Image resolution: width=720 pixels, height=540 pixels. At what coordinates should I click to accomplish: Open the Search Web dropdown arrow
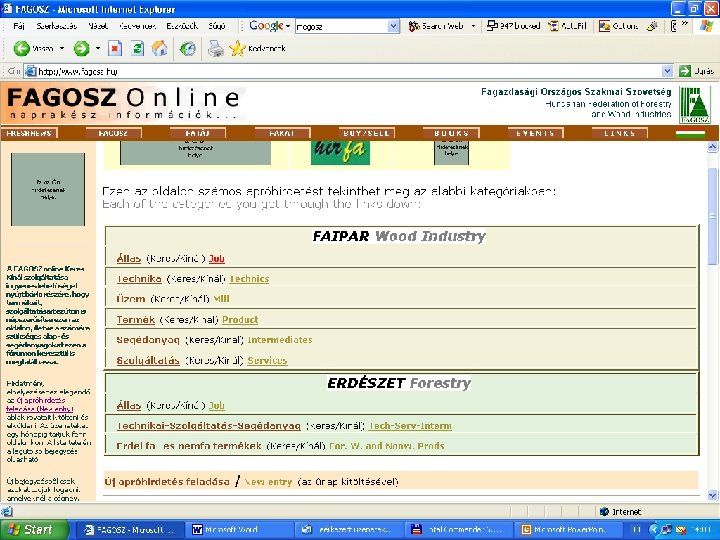pos(473,26)
